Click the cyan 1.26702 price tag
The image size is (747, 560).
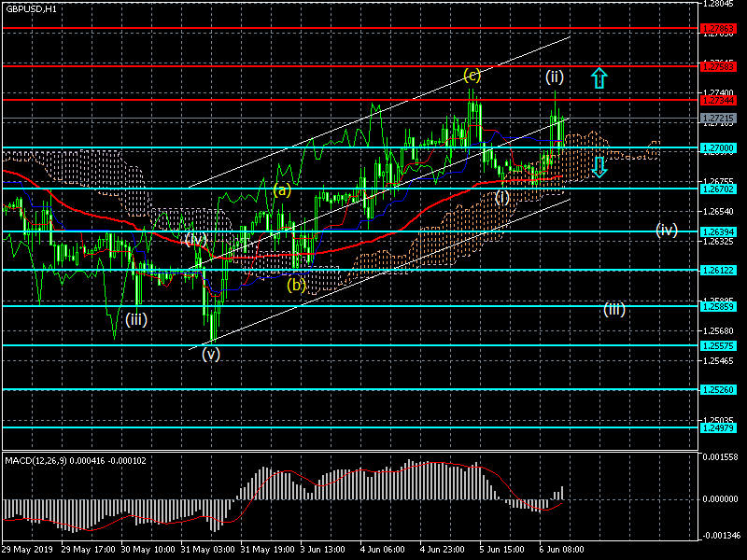point(718,189)
